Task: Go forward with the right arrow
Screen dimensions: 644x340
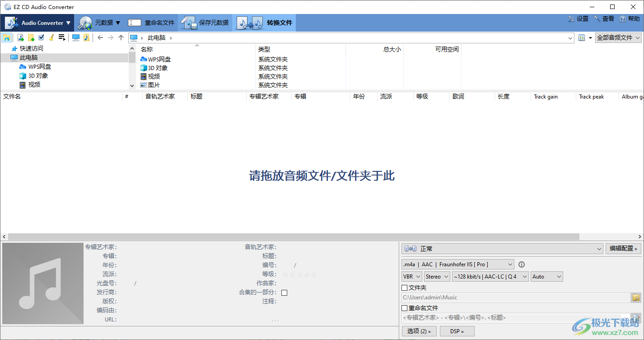Action: point(111,38)
